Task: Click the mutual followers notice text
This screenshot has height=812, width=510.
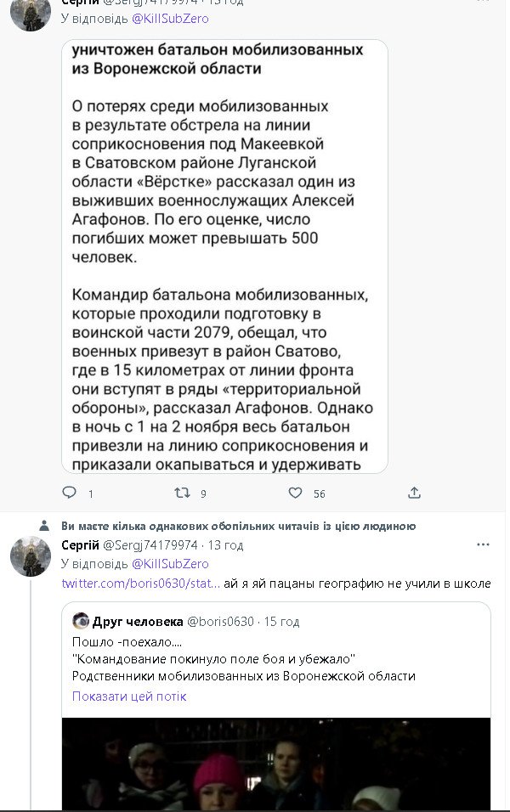Action: pyautogui.click(x=239, y=526)
